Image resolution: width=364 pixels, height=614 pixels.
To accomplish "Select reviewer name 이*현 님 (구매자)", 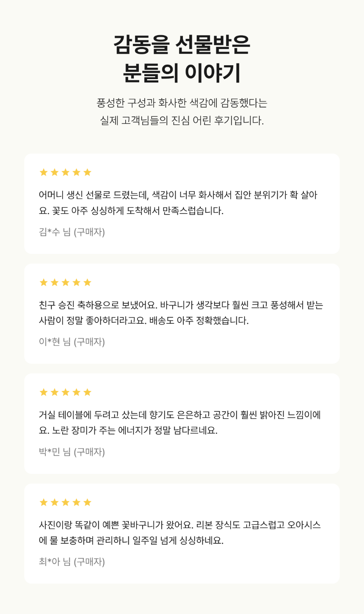I will [72, 342].
